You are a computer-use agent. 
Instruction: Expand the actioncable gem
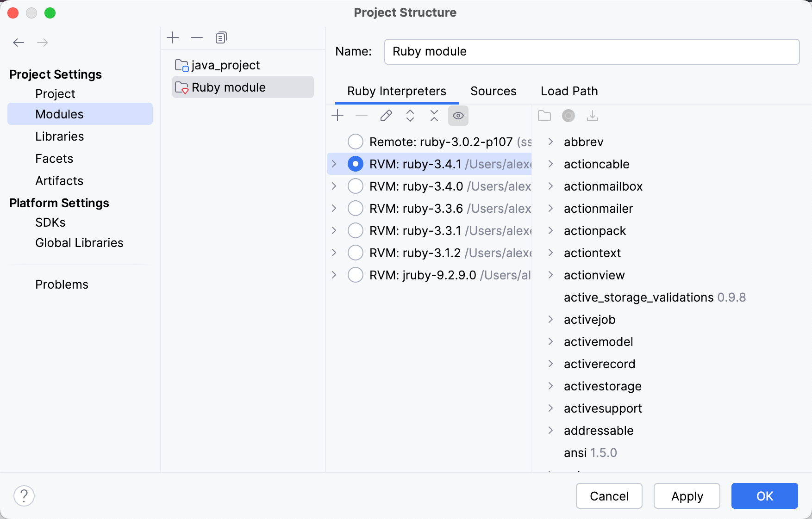pyautogui.click(x=550, y=164)
